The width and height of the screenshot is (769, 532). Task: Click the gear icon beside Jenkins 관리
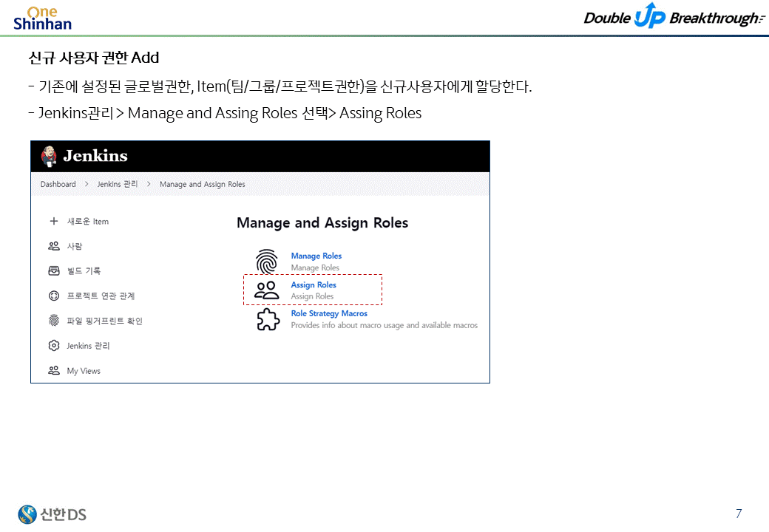[x=54, y=345]
